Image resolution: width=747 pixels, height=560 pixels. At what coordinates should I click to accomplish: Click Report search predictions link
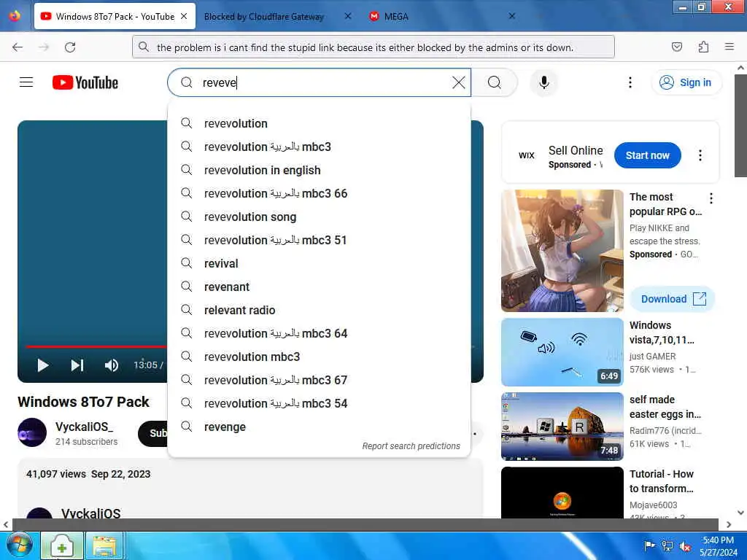coord(411,446)
